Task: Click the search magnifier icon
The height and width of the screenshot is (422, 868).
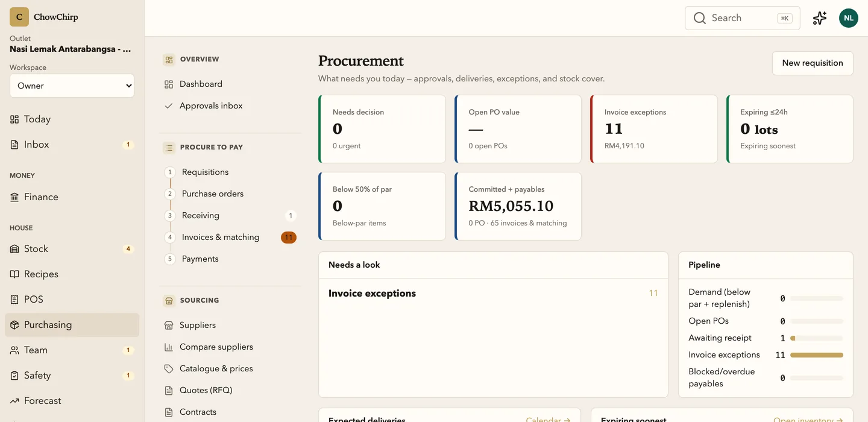Action: 700,18
